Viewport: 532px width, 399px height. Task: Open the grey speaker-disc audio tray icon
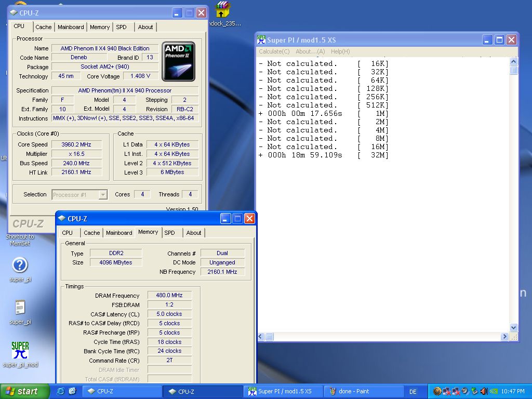click(465, 392)
